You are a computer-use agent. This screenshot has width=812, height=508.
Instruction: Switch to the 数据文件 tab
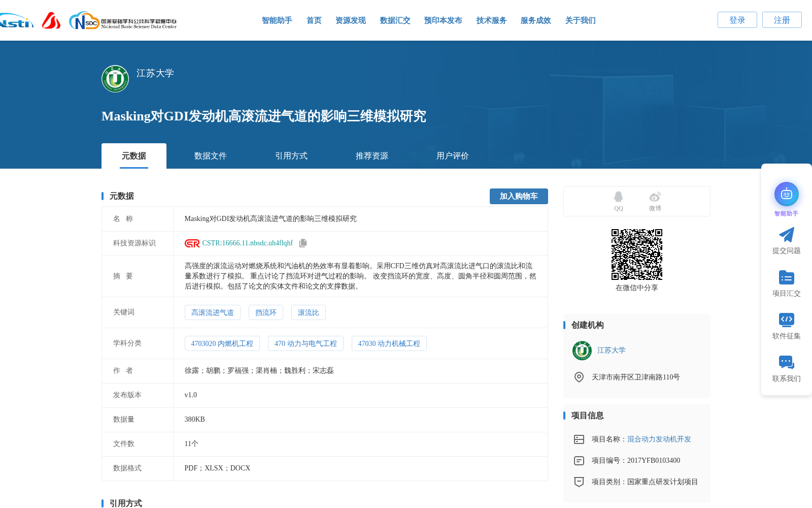211,156
